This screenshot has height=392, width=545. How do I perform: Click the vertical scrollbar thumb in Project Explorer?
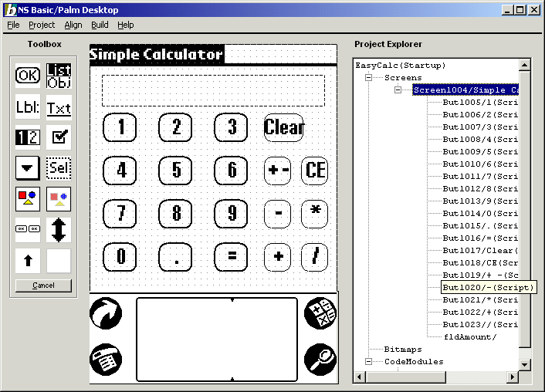525,209
